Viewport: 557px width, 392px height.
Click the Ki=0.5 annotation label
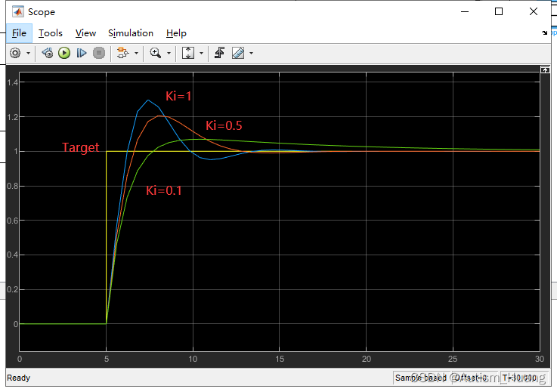click(224, 125)
